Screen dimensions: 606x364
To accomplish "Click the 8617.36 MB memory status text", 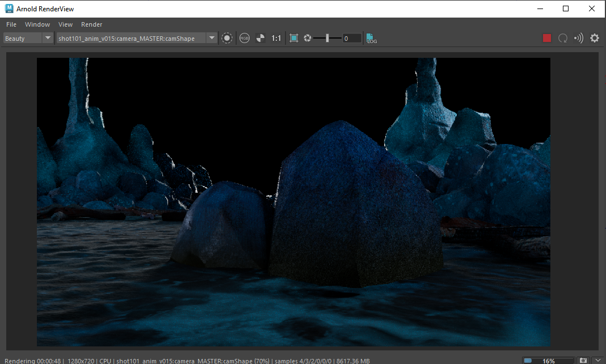I will 353,361.
